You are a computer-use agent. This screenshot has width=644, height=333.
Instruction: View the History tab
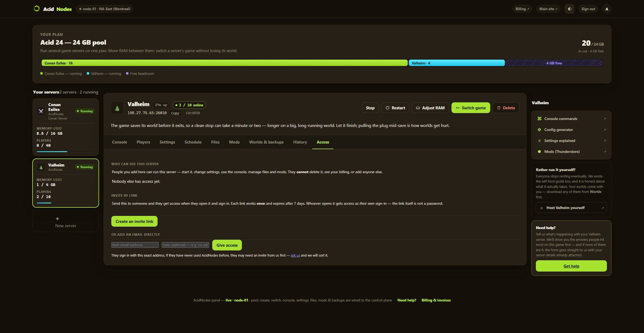300,142
